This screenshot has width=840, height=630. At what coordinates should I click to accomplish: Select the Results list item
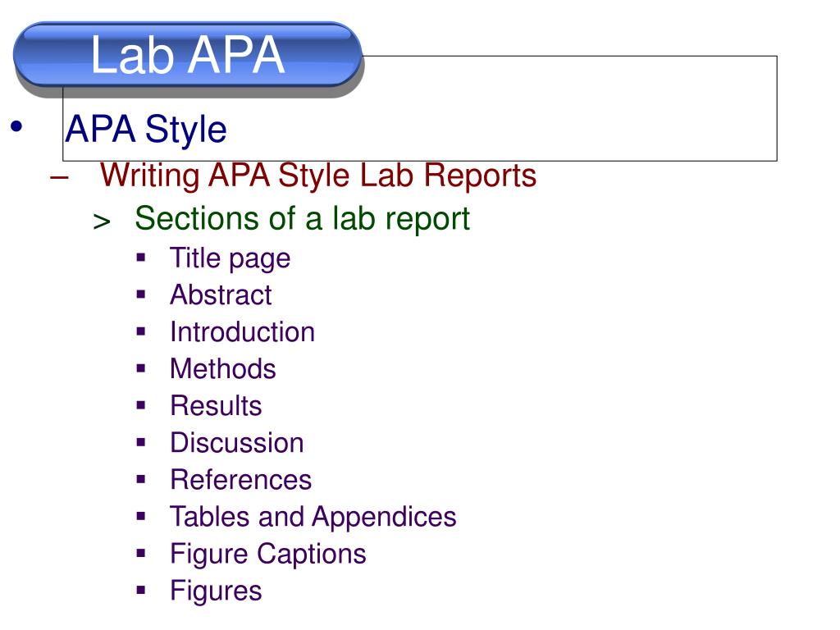(216, 405)
